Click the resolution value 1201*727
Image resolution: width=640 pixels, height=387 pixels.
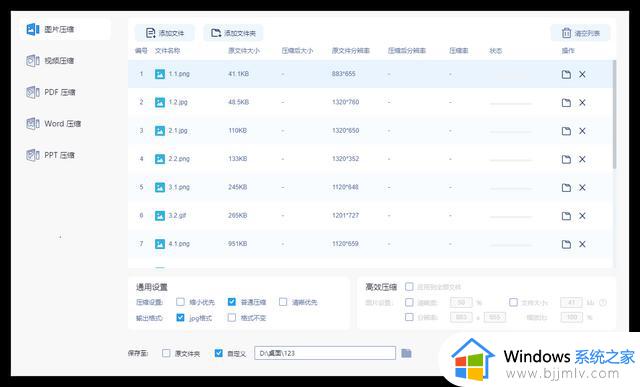[x=345, y=215]
